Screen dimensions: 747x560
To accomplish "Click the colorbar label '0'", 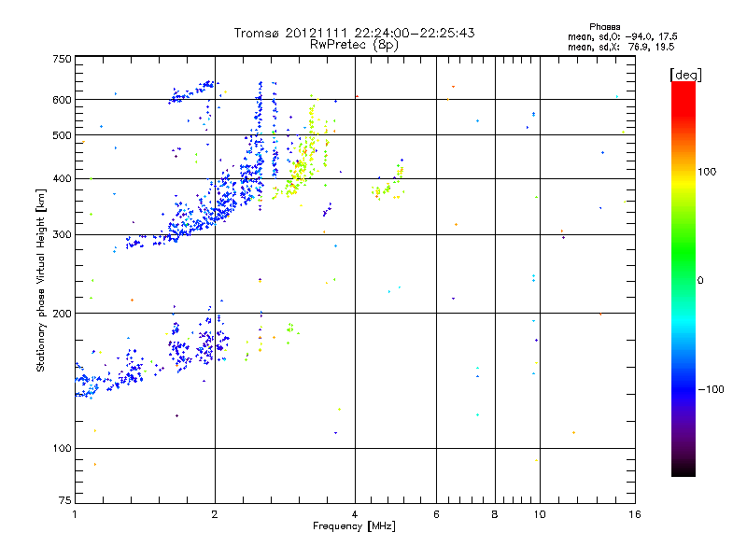I will click(700, 281).
